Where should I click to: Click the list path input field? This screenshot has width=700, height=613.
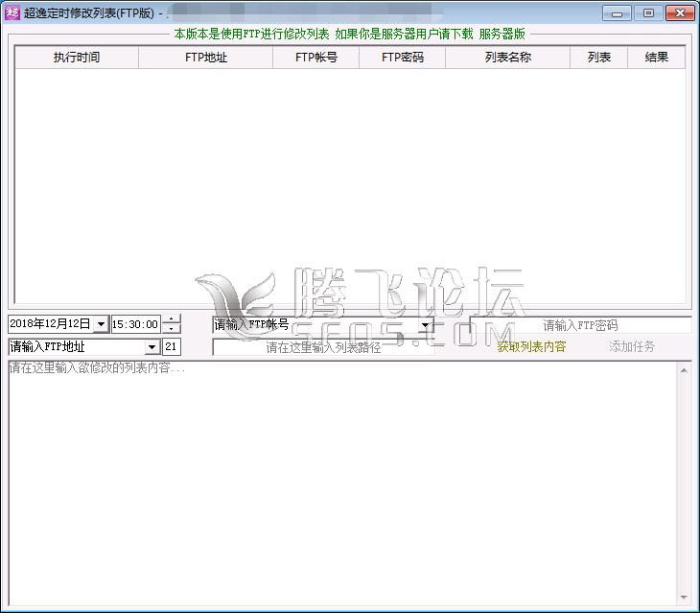pos(323,347)
